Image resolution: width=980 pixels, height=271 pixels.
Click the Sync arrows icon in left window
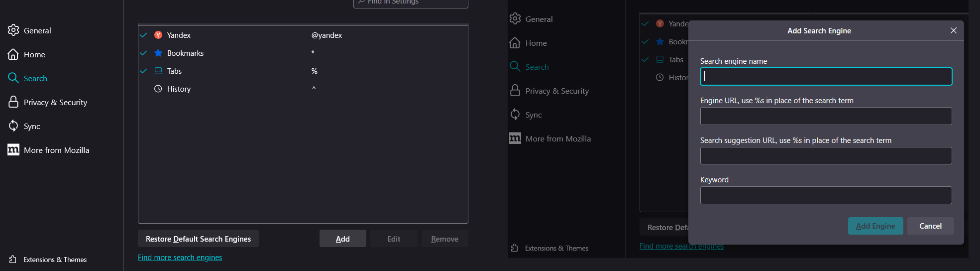coord(13,126)
